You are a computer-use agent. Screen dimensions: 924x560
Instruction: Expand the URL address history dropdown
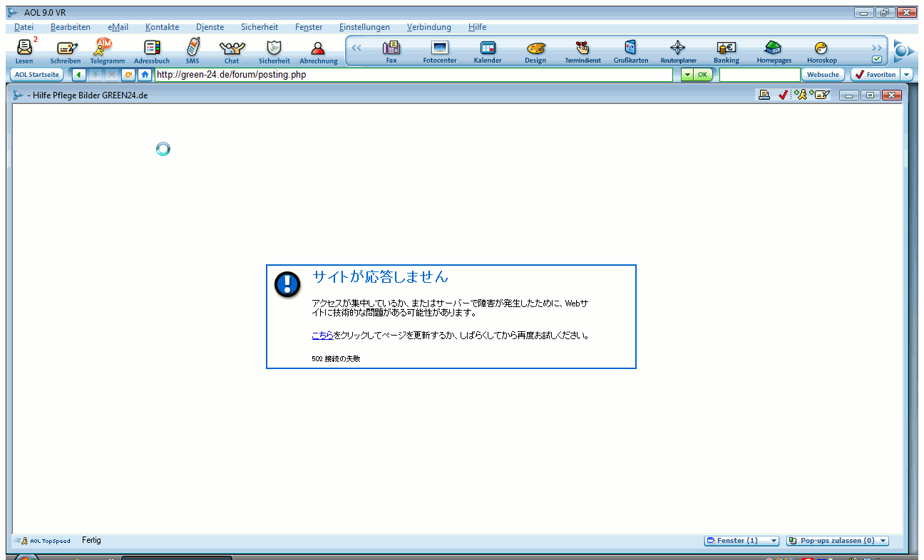pos(687,75)
